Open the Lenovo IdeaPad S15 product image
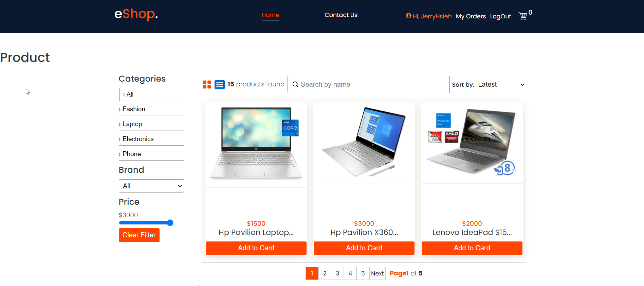Screen dimensions: 644x286 pyautogui.click(x=472, y=143)
